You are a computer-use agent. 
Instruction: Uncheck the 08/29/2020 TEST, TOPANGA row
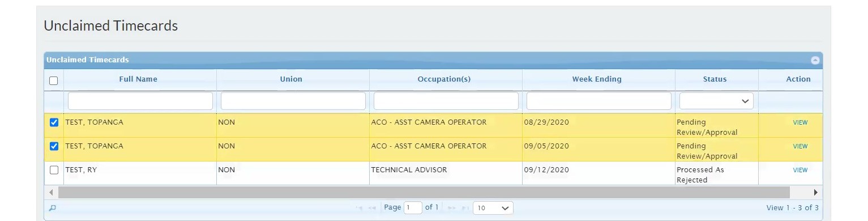54,122
